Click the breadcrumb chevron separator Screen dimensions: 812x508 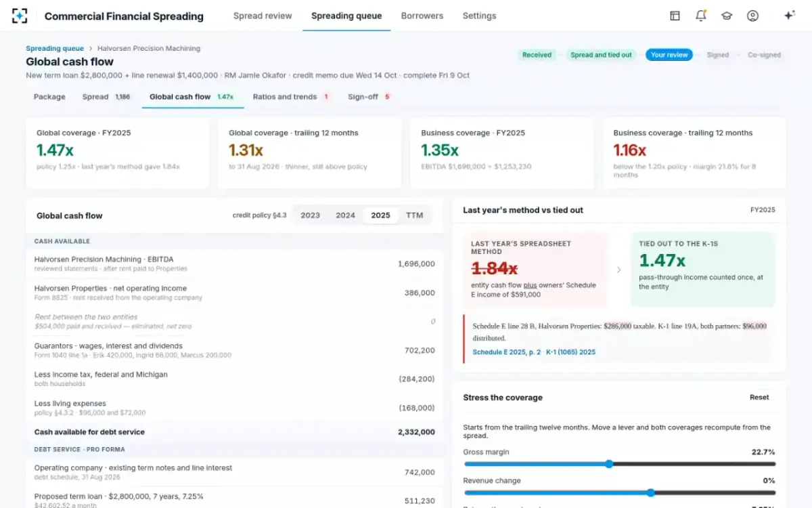tap(91, 49)
